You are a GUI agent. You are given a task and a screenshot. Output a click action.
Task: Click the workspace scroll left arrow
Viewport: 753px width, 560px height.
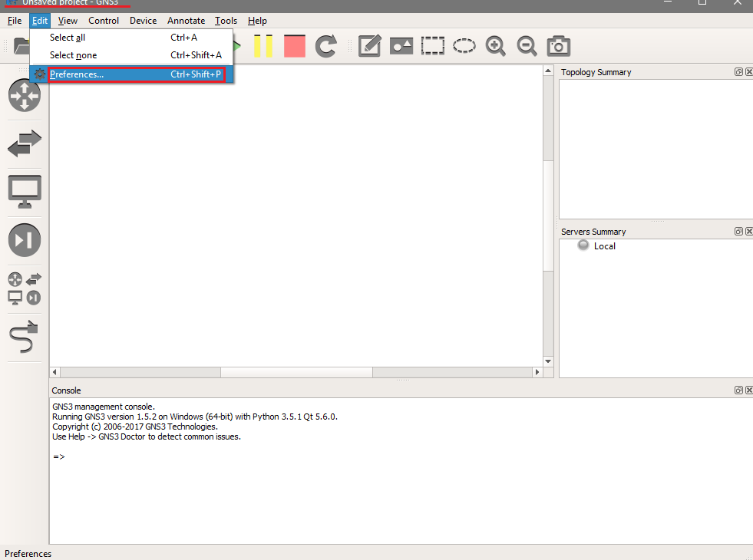(x=54, y=372)
